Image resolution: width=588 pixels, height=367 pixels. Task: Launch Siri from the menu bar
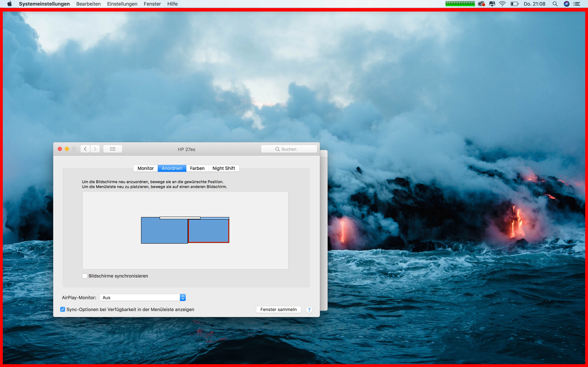pyautogui.click(x=567, y=4)
